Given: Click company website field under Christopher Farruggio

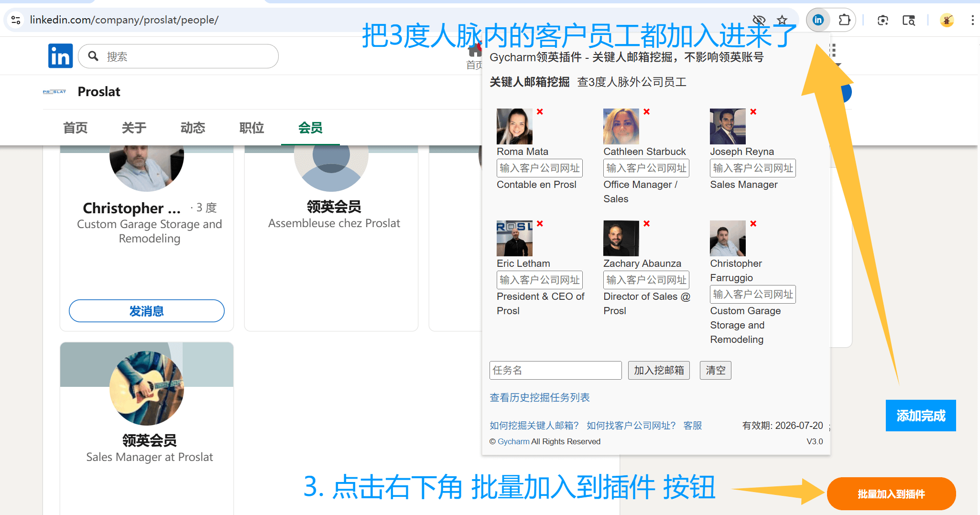Looking at the screenshot, I should click(753, 294).
